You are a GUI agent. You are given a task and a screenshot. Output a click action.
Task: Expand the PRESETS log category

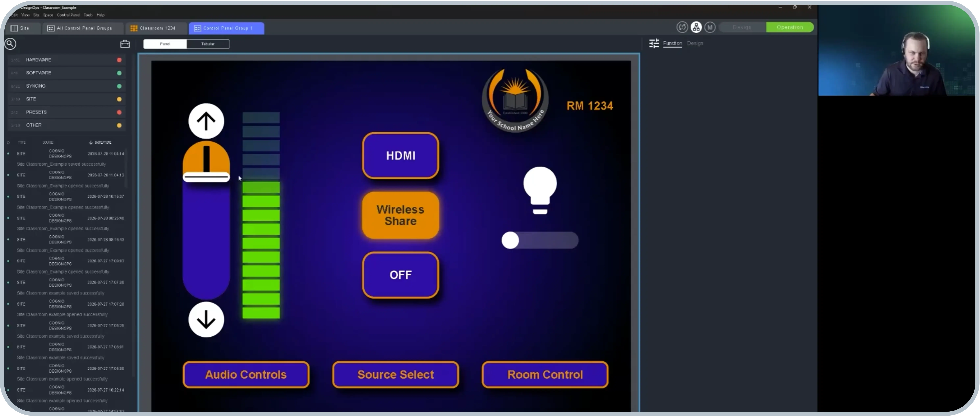tap(67, 112)
